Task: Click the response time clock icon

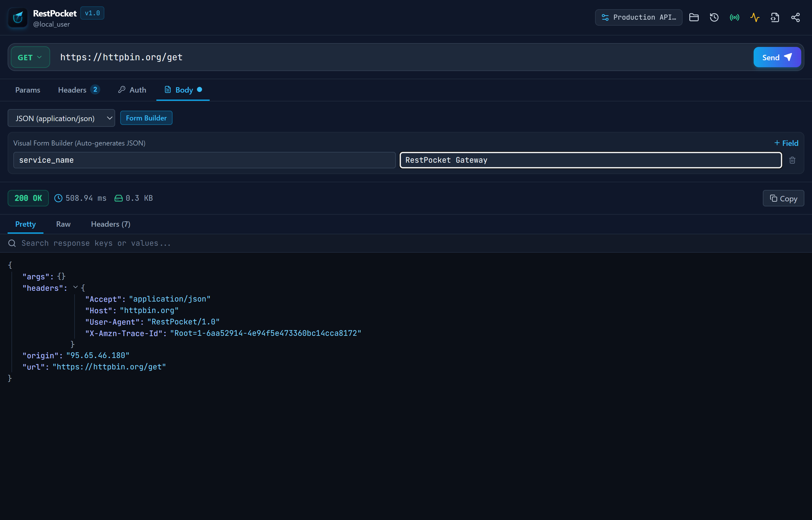Action: tap(58, 198)
